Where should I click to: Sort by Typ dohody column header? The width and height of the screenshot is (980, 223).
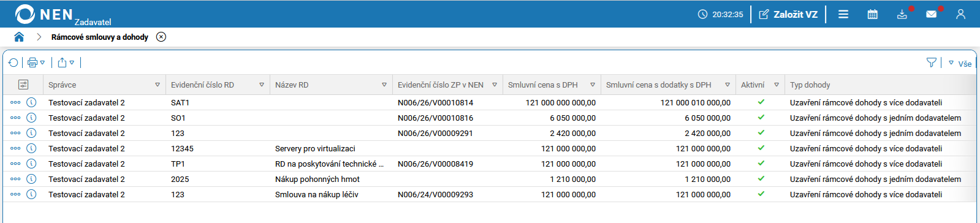pyautogui.click(x=810, y=85)
